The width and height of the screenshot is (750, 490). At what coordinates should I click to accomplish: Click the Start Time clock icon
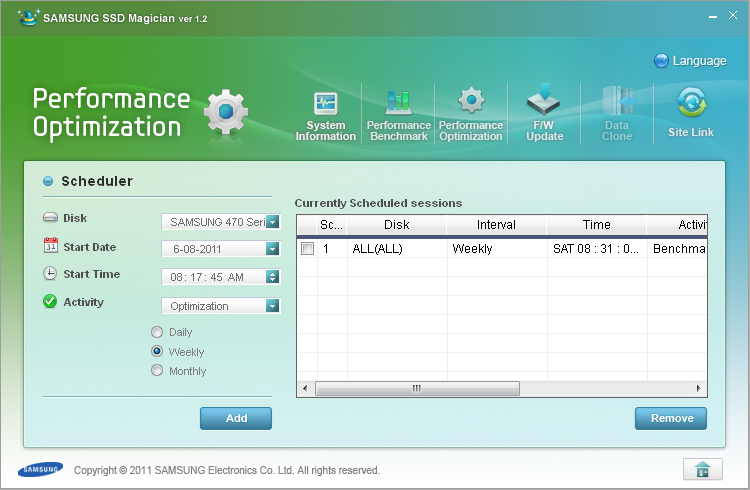50,274
